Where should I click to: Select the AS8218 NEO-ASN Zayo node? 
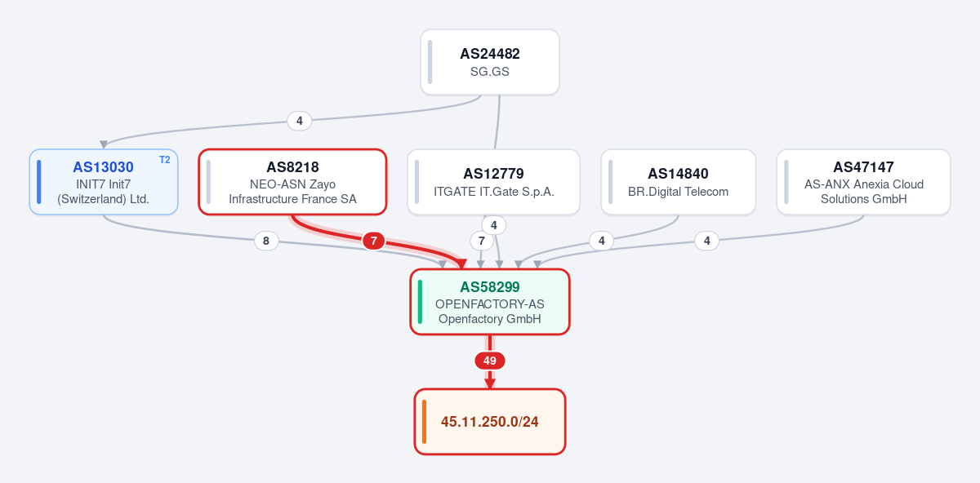coord(292,182)
